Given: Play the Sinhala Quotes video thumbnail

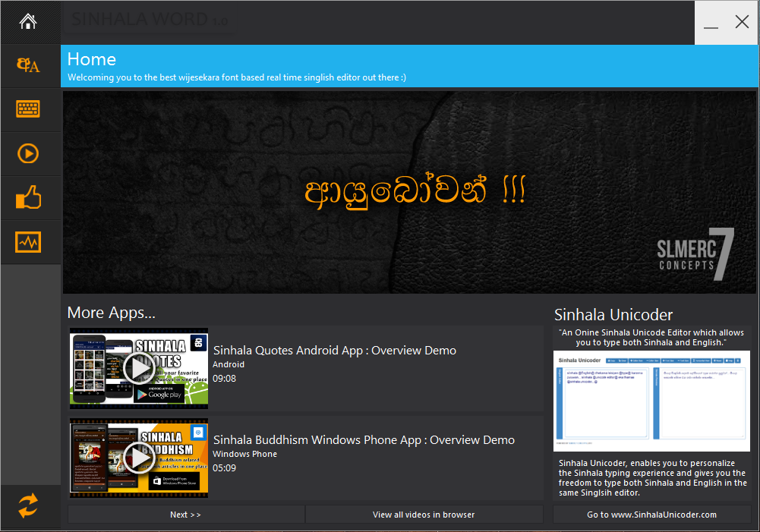Looking at the screenshot, I should coord(139,368).
